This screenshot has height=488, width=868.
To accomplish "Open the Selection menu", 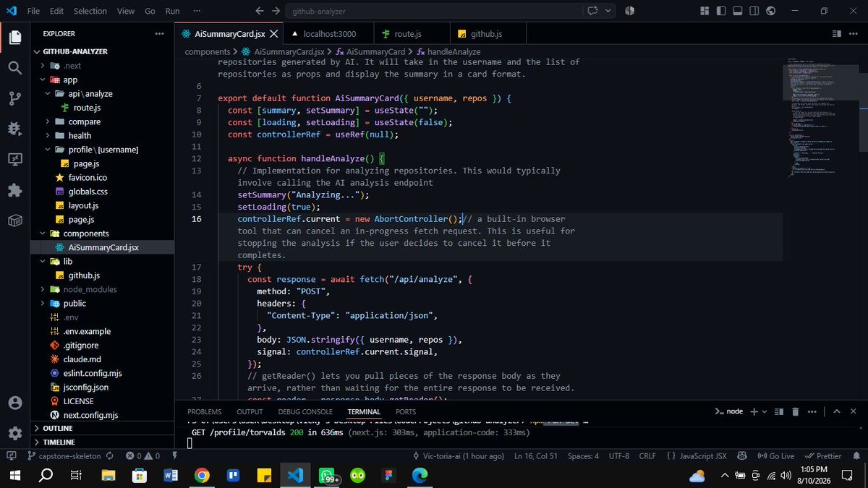I will 90,12.
